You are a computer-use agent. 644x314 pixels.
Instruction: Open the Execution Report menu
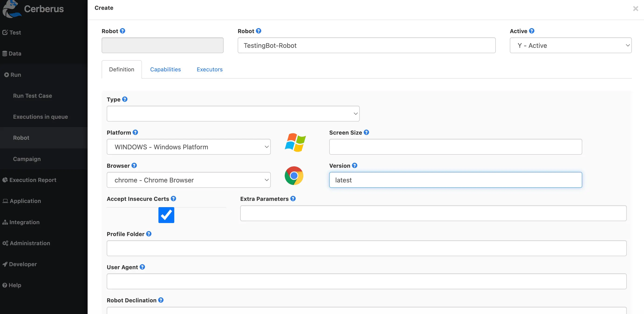[29, 180]
